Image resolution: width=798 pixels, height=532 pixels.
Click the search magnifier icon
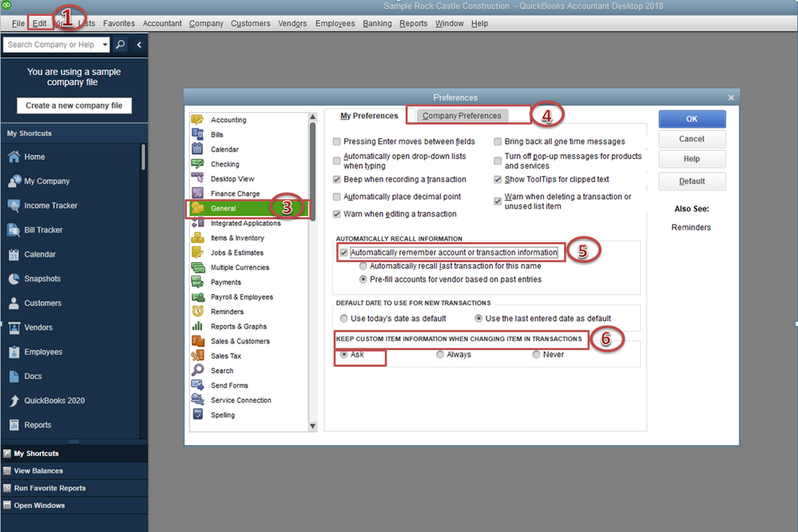[120, 45]
